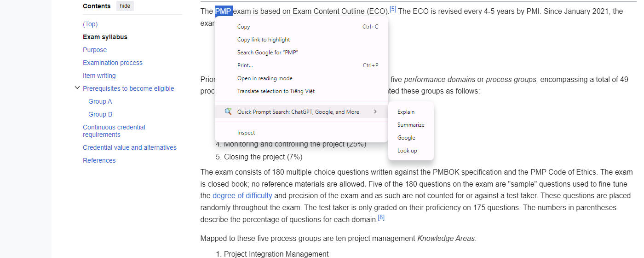The image size is (644, 258).
Task: Open citation [5] footnote
Action: click(393, 9)
